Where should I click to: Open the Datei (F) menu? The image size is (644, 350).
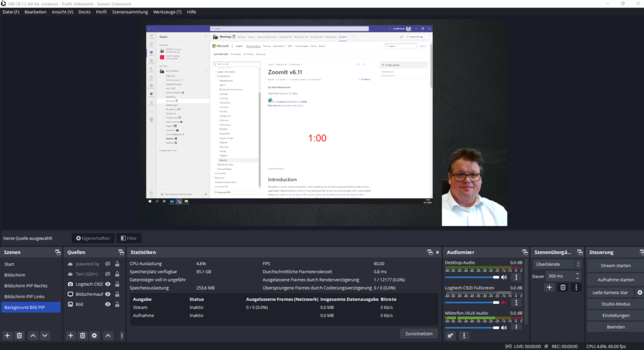pos(11,12)
